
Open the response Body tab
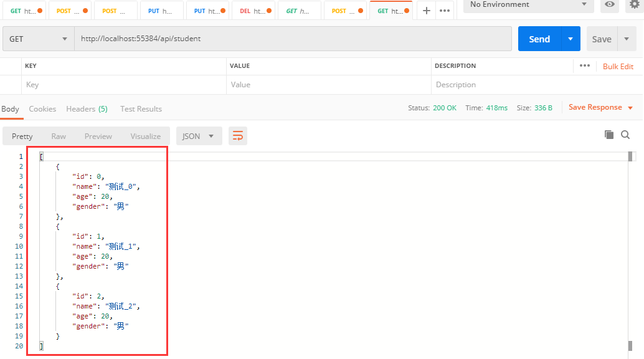pos(10,109)
